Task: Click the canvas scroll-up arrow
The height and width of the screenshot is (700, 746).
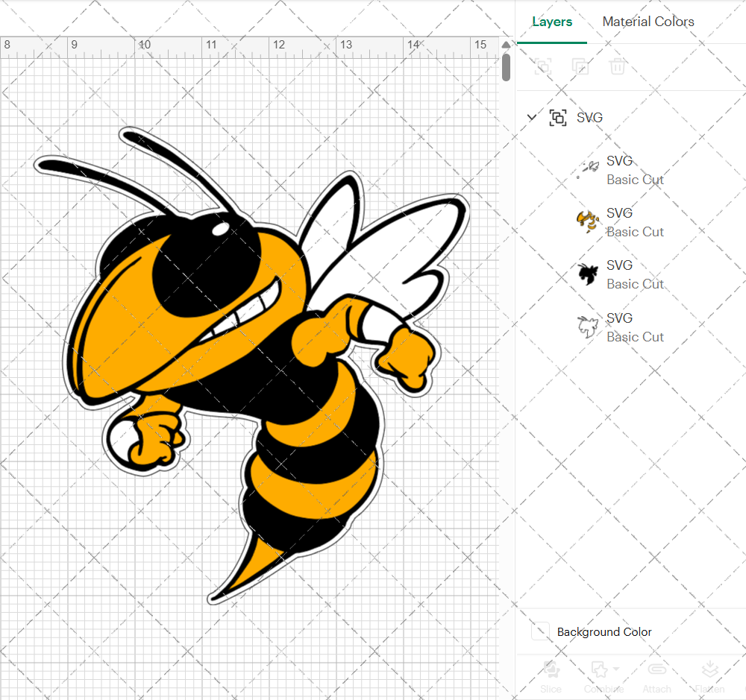Action: click(x=506, y=45)
